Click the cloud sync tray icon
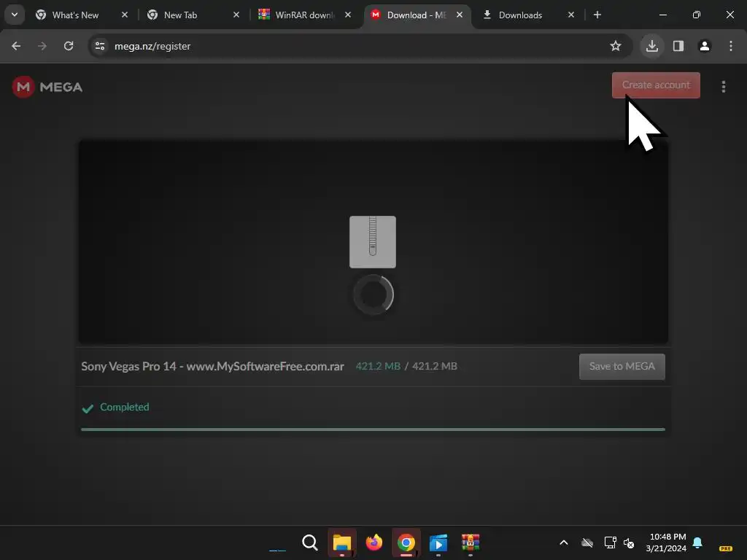Image resolution: width=747 pixels, height=560 pixels. coord(587,542)
